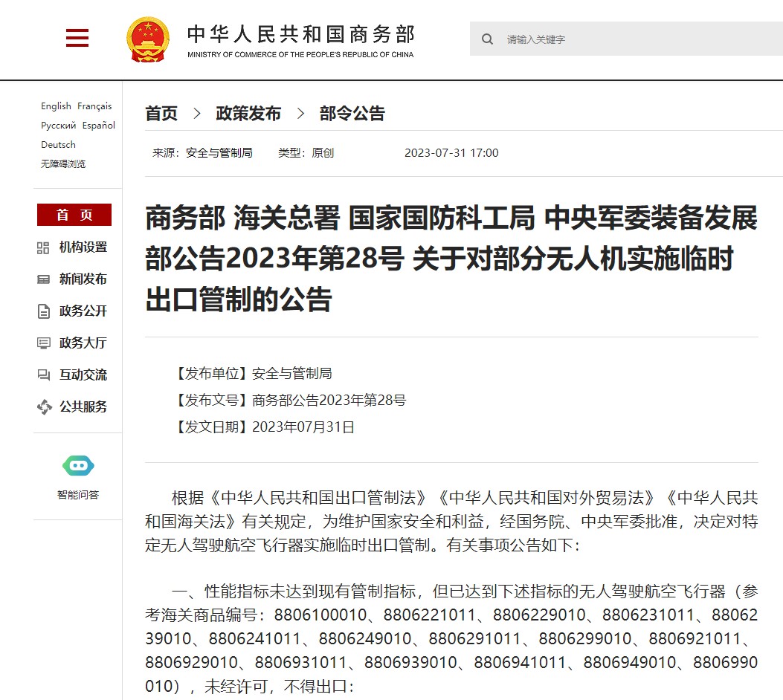The width and height of the screenshot is (783, 700).
Task: Click the customs code 8806249010
Action: tap(365, 639)
